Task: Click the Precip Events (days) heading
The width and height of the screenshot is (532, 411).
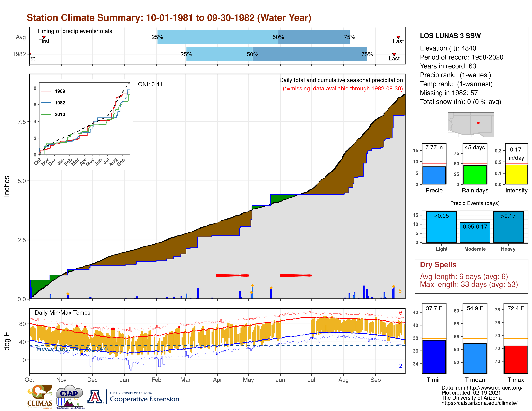Action: [x=475, y=203]
